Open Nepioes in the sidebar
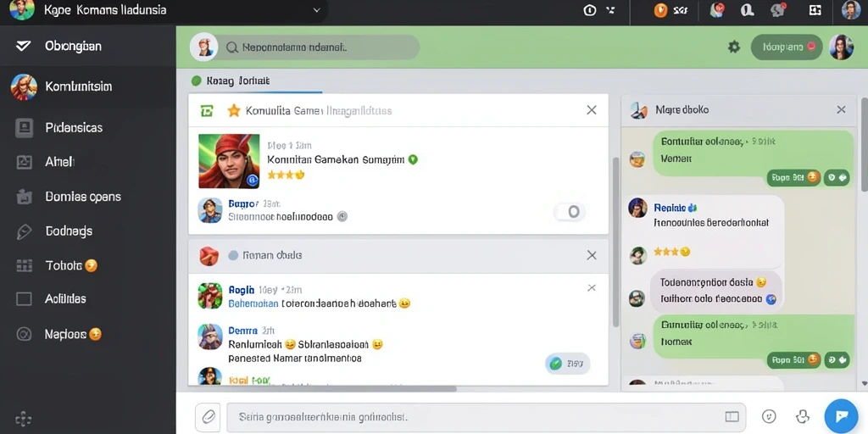The image size is (868, 434). coord(87,334)
